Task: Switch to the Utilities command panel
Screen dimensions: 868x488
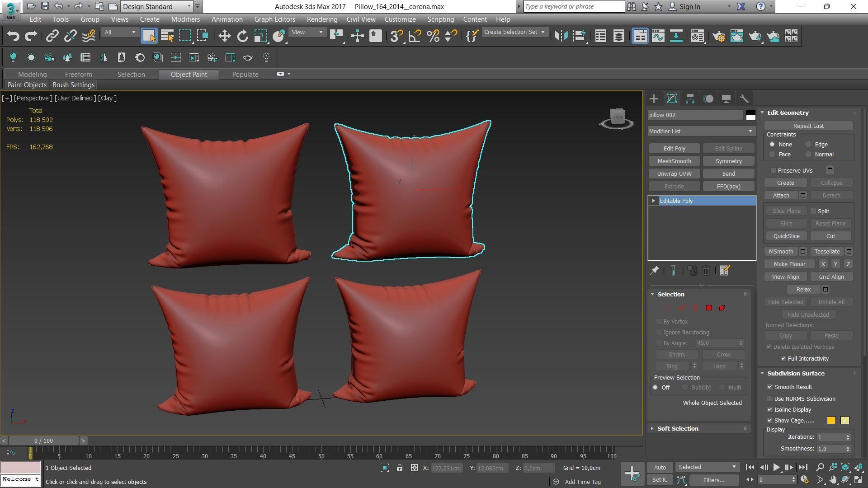Action: 744,99
